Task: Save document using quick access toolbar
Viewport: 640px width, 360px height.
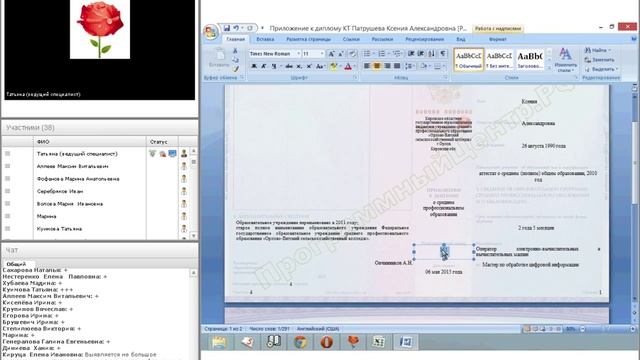Action: tap(227, 28)
